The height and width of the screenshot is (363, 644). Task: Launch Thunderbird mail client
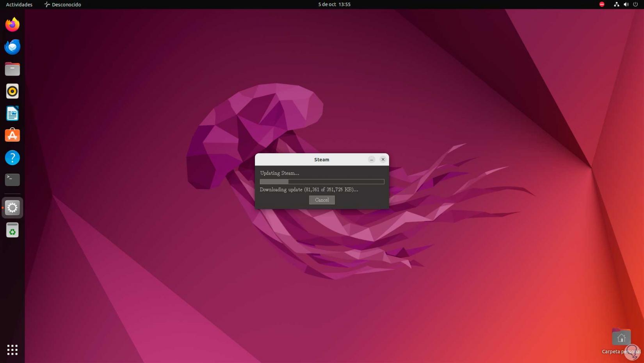(12, 47)
